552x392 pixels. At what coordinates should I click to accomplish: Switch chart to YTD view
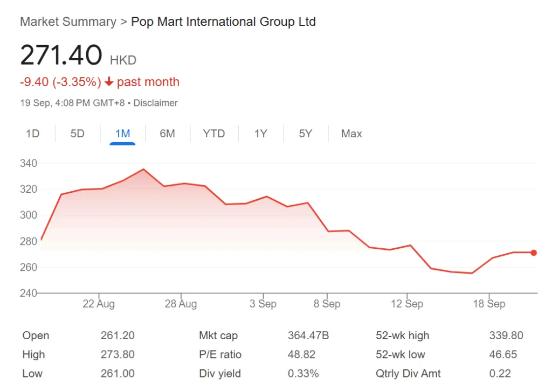point(214,134)
